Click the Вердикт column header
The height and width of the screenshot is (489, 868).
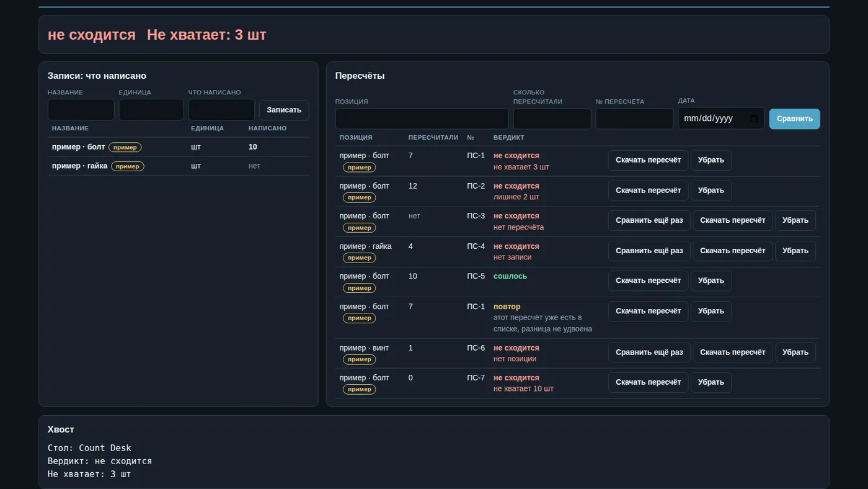pos(509,138)
